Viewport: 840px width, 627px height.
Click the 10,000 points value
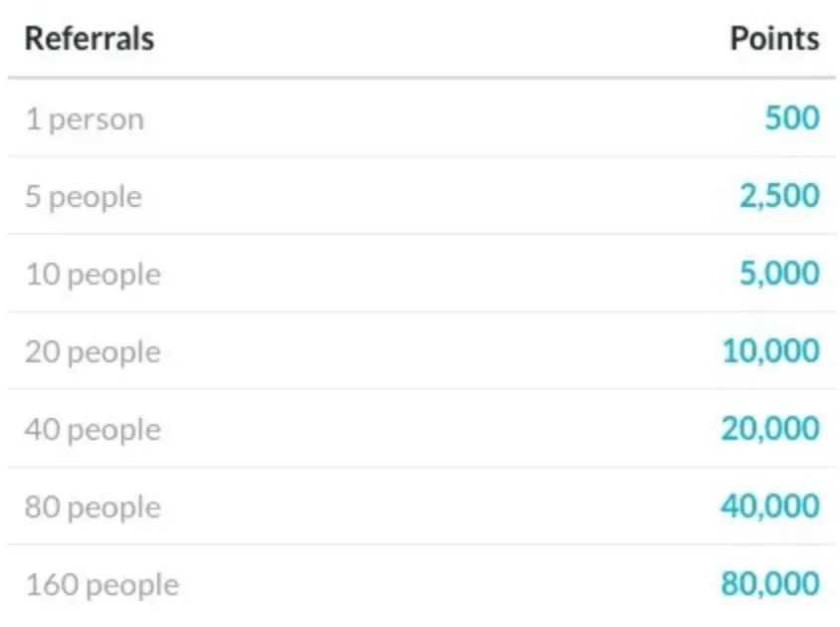coord(771,351)
